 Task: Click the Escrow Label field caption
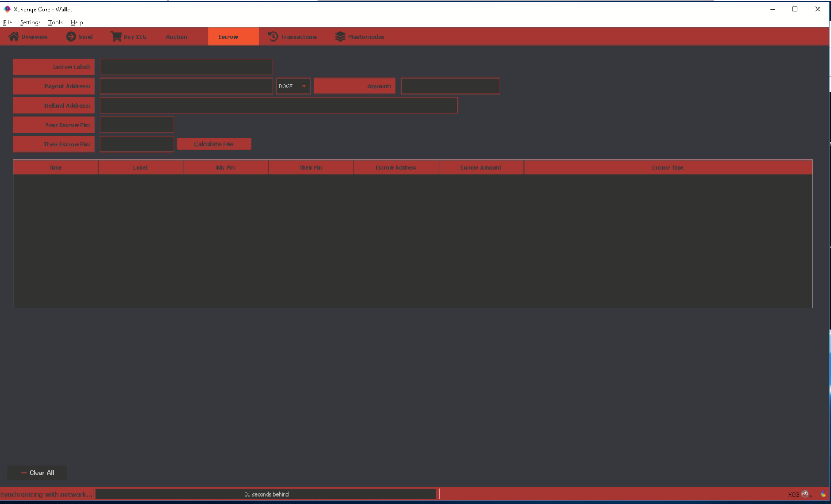coord(54,67)
